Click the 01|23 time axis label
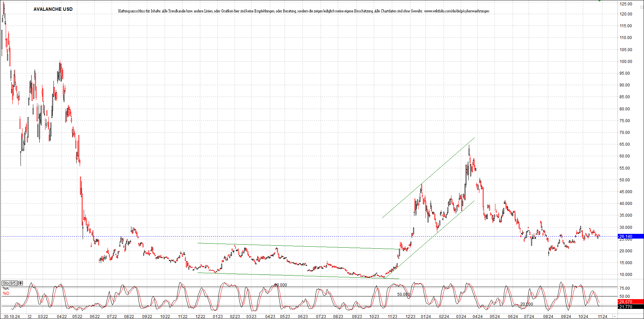Viewport: 644px width, 319px height. click(x=218, y=317)
